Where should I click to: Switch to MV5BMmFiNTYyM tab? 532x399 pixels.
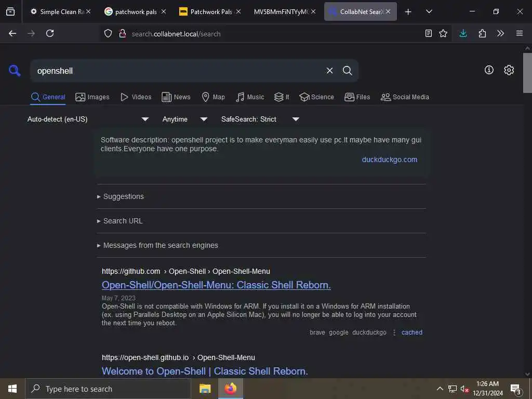281,11
